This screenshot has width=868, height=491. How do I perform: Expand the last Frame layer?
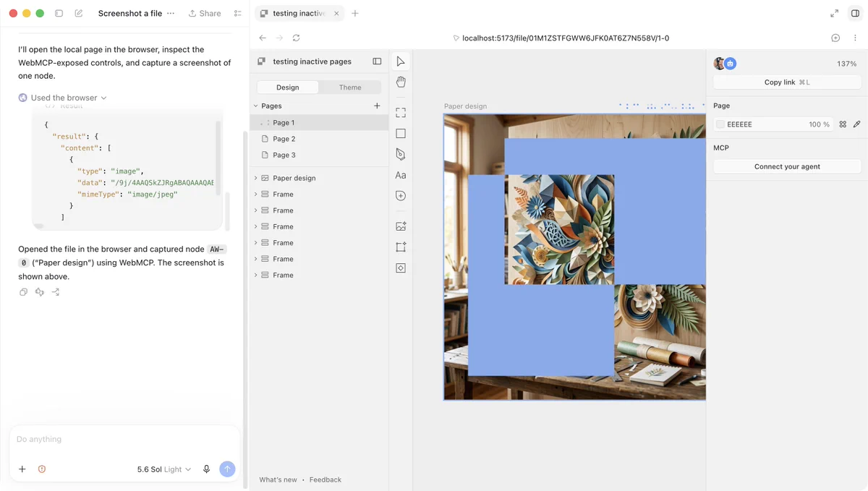click(255, 275)
